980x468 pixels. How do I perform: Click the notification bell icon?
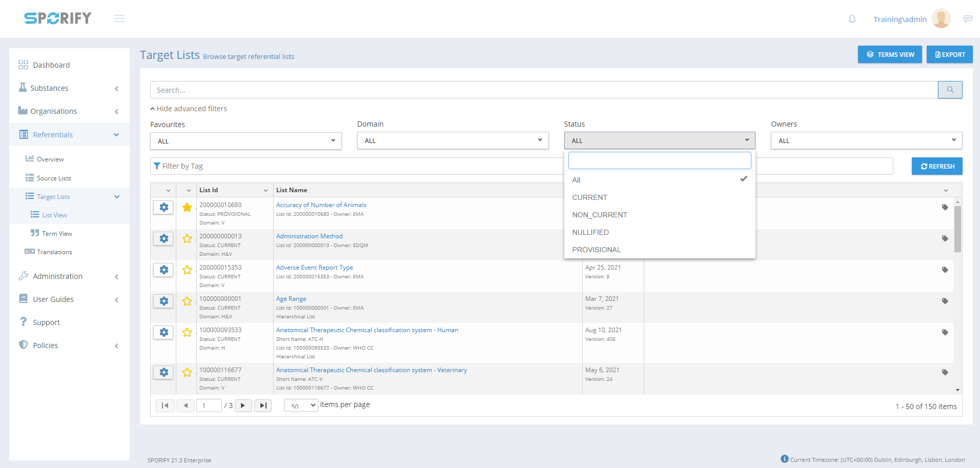[852, 19]
